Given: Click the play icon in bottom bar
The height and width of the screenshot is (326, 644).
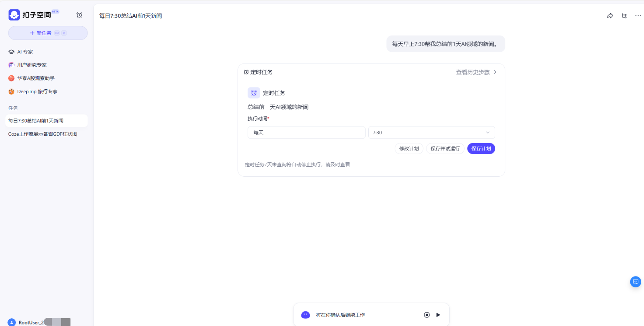Looking at the screenshot, I should [438, 315].
